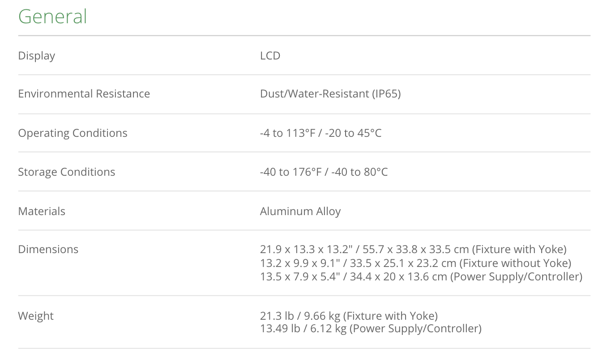Select the LCD display value
The height and width of the screenshot is (364, 598).
270,56
